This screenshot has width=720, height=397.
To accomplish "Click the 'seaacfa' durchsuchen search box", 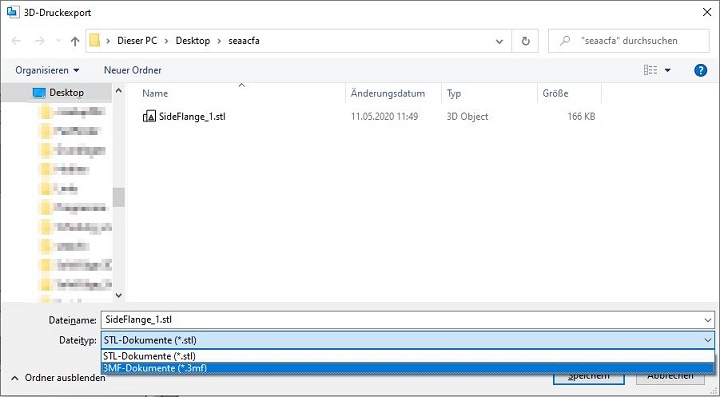I will (x=629, y=41).
